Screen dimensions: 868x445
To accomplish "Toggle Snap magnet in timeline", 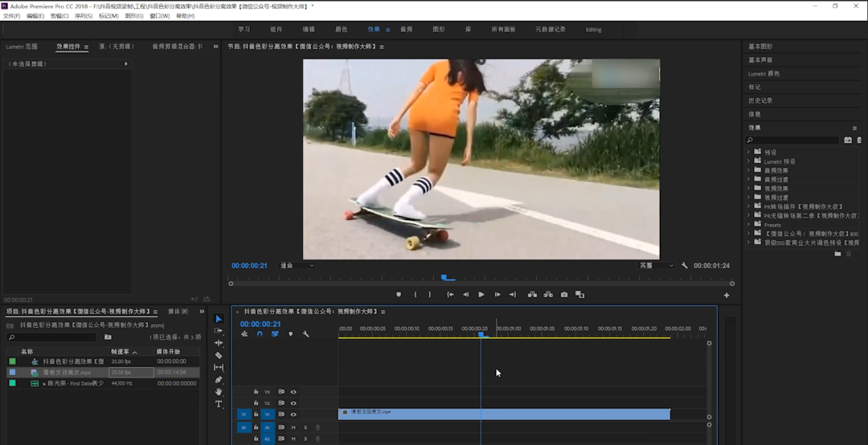I will 260,334.
